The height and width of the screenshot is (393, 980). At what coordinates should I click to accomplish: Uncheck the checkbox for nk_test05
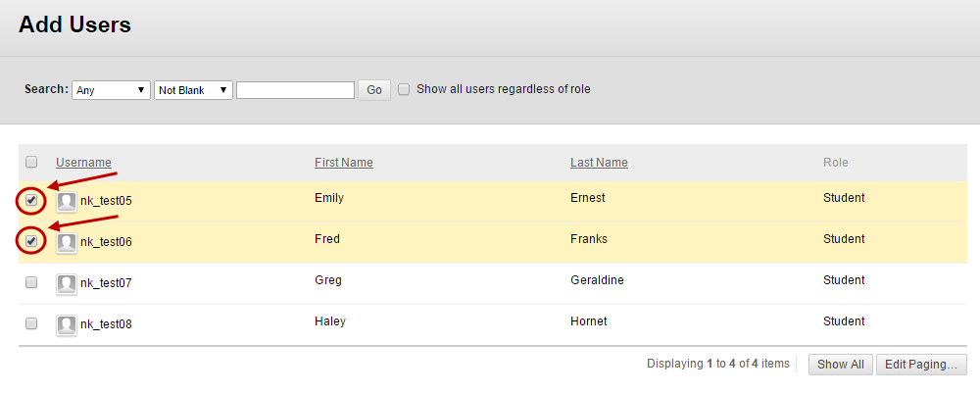pyautogui.click(x=31, y=201)
